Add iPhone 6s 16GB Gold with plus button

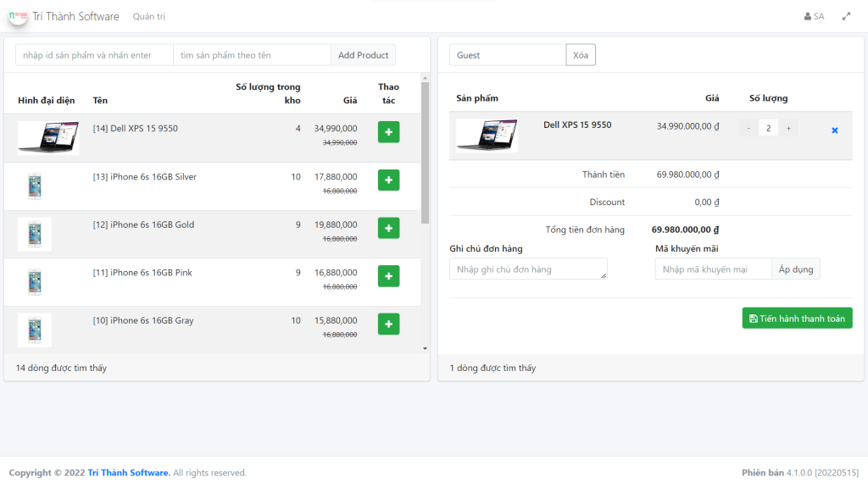(x=388, y=228)
